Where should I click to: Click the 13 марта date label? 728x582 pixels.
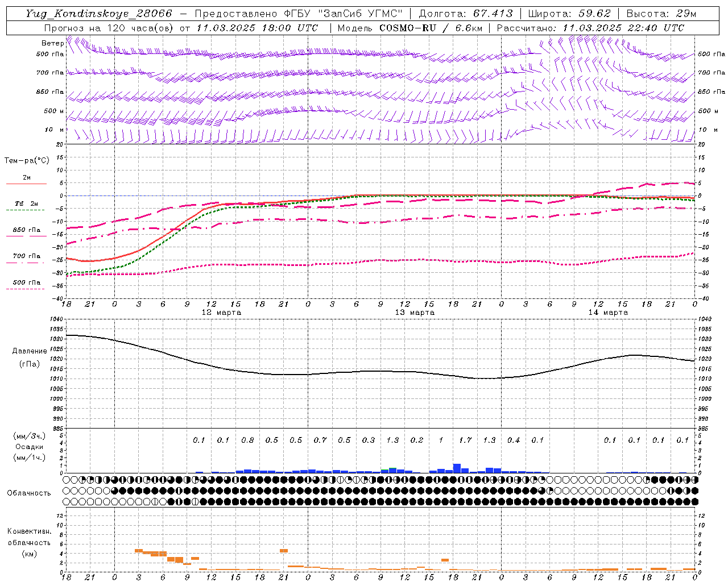[x=415, y=313]
